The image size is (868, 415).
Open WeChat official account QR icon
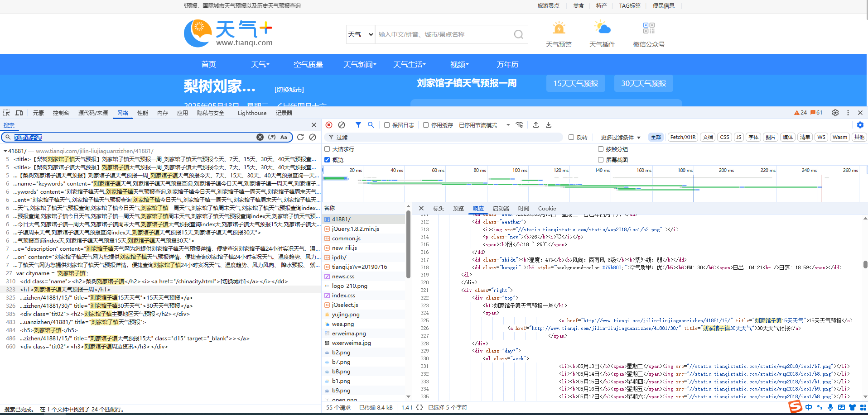coord(649,28)
